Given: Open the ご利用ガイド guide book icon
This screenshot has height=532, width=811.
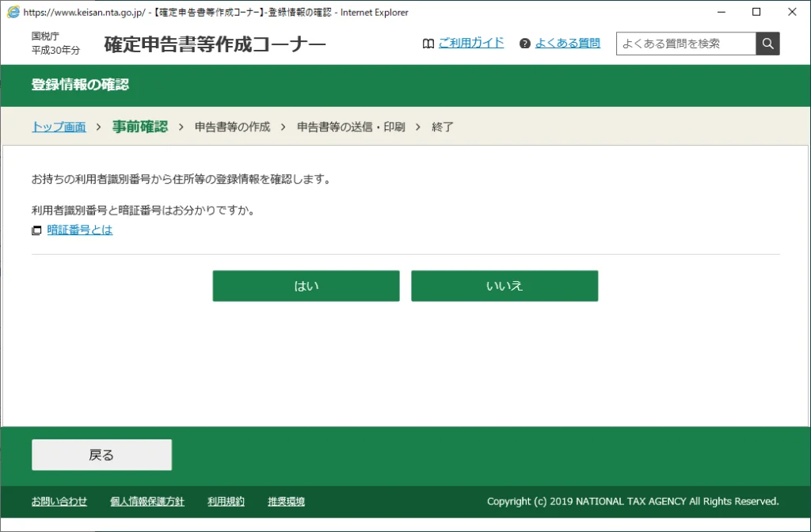Looking at the screenshot, I should click(x=428, y=44).
